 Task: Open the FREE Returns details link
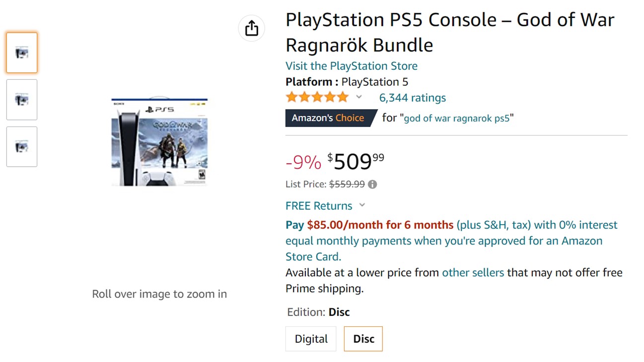(x=319, y=206)
